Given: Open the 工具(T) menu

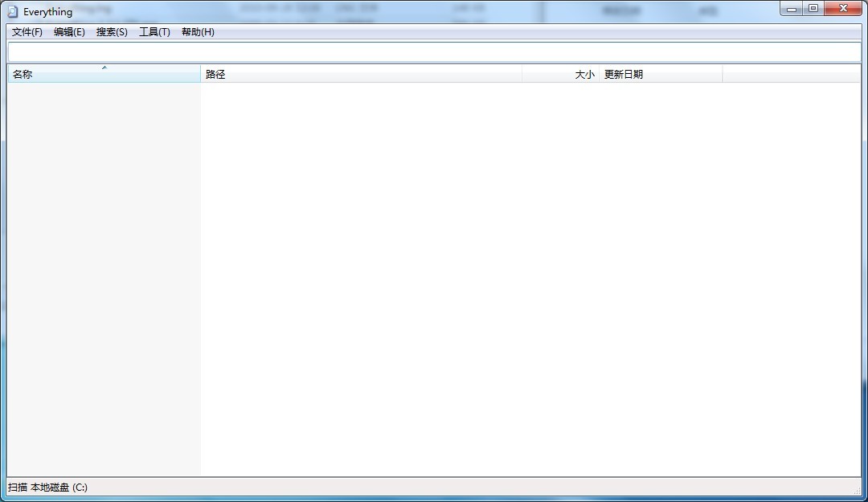Looking at the screenshot, I should pyautogui.click(x=154, y=32).
